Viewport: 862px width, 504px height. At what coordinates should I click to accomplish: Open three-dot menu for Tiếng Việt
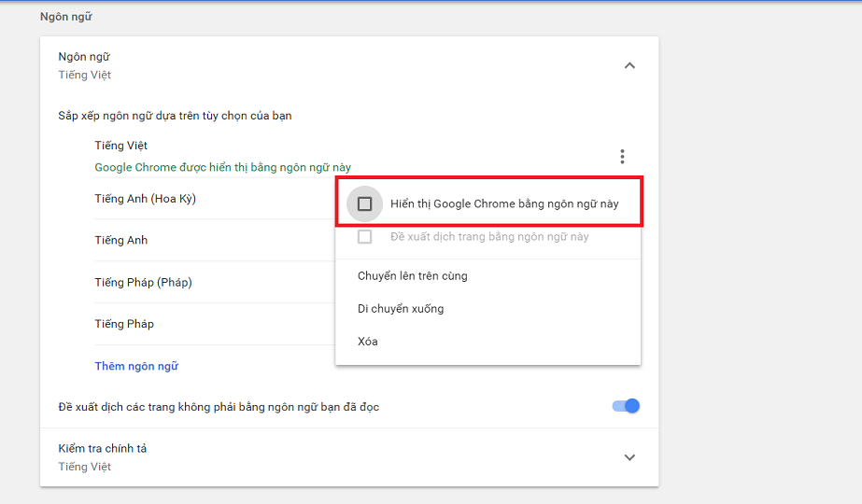tap(622, 157)
